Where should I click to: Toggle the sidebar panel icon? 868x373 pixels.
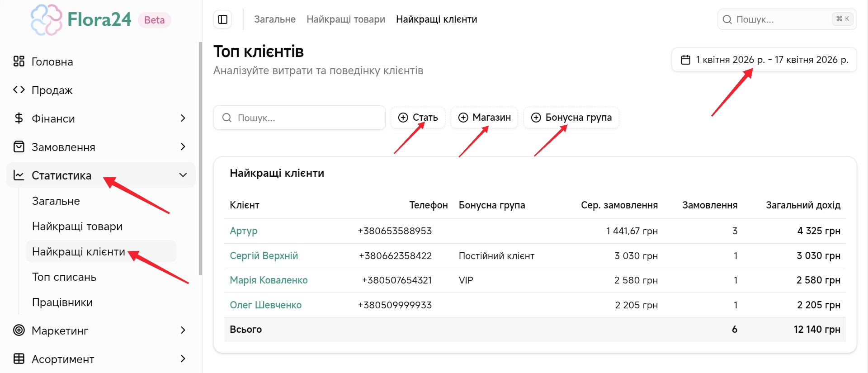click(222, 19)
